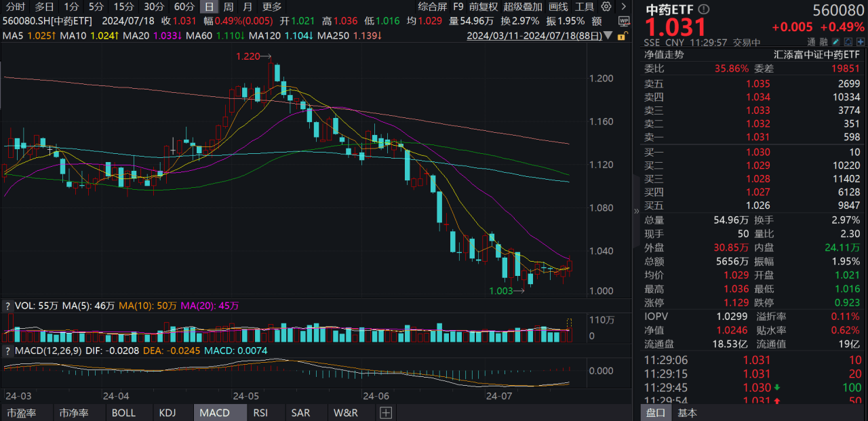868x421 pixels.
Task: Open chart settings gear icon
Action: (x=606, y=6)
